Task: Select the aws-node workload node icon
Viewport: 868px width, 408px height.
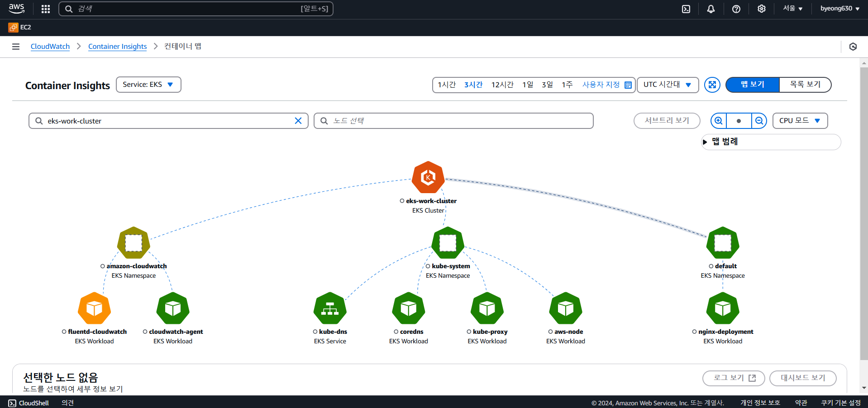Action: click(566, 308)
